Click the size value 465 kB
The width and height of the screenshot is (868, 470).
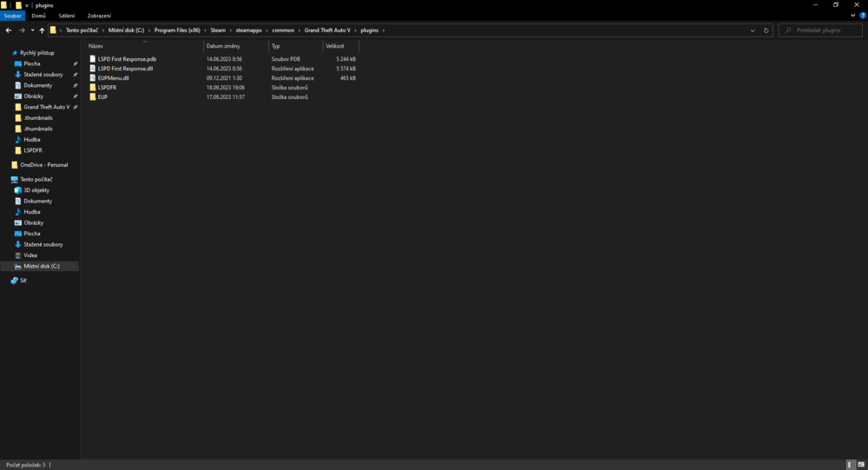pyautogui.click(x=348, y=78)
